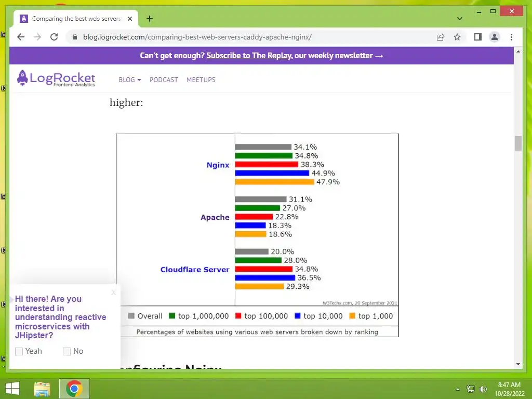Close the Comparing the best web servers tab
Screen dimensions: 532x399
click(129, 19)
